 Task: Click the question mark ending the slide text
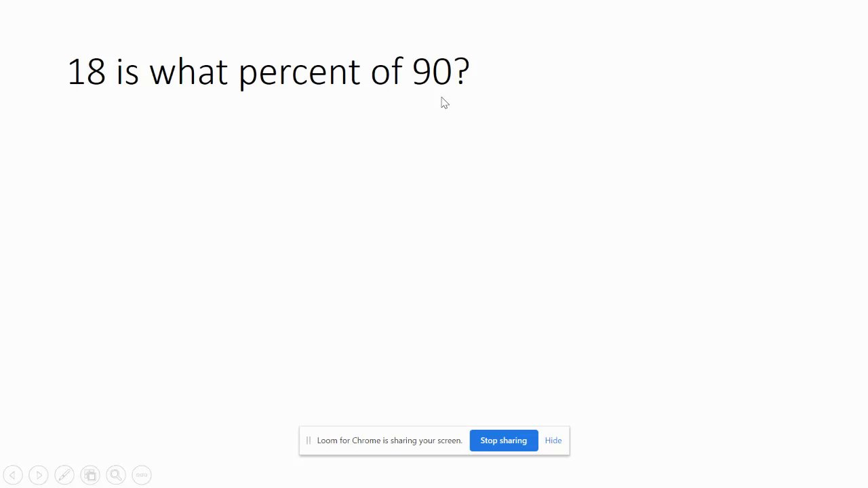462,72
